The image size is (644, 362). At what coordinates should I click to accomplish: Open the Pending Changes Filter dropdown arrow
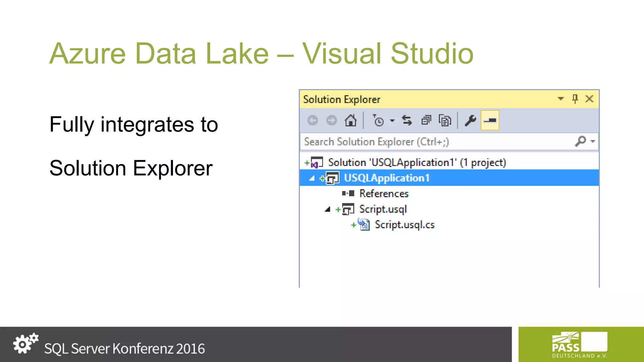392,121
